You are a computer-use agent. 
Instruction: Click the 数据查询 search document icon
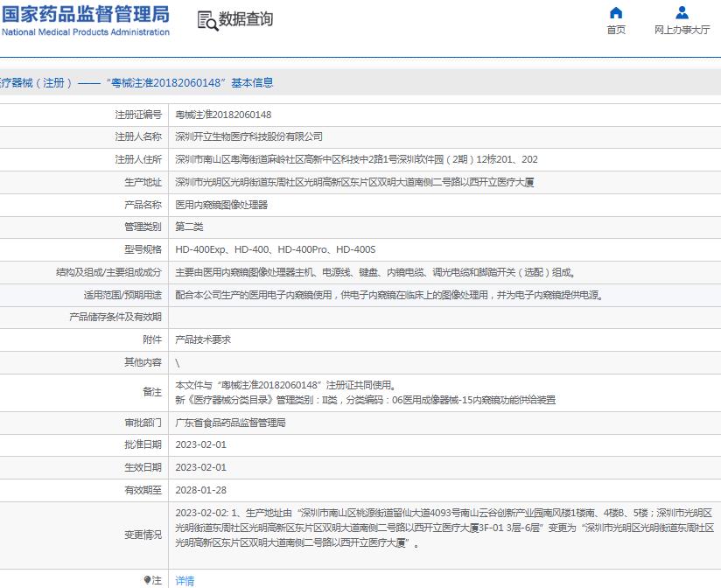[208, 21]
